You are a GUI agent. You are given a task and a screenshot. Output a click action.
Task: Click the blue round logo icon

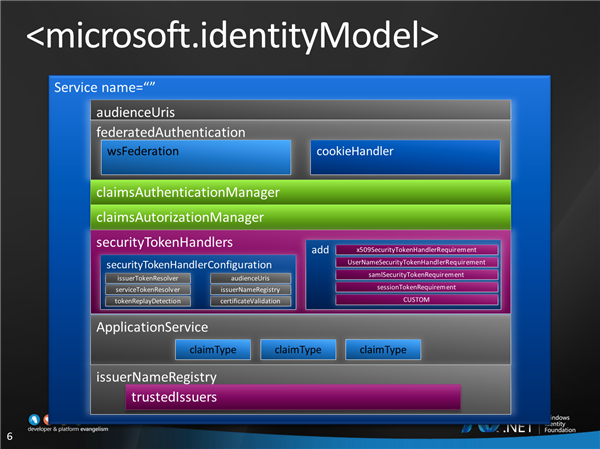pos(34,420)
